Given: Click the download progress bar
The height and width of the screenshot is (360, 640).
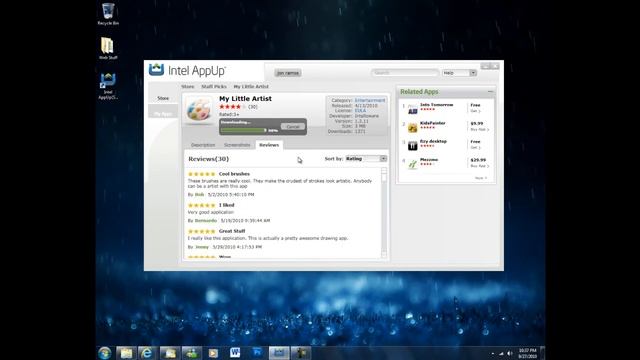Looking at the screenshot, I should click(243, 130).
